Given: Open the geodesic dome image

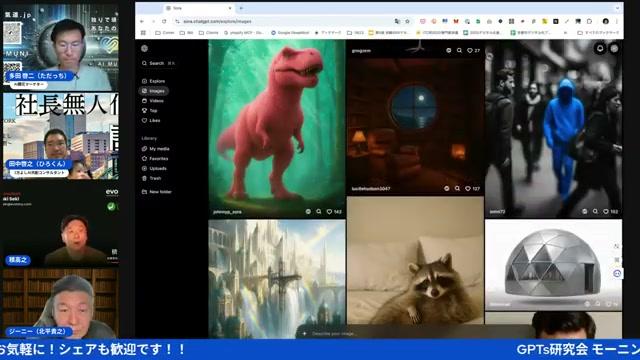Looking at the screenshot, I should click(x=553, y=265).
